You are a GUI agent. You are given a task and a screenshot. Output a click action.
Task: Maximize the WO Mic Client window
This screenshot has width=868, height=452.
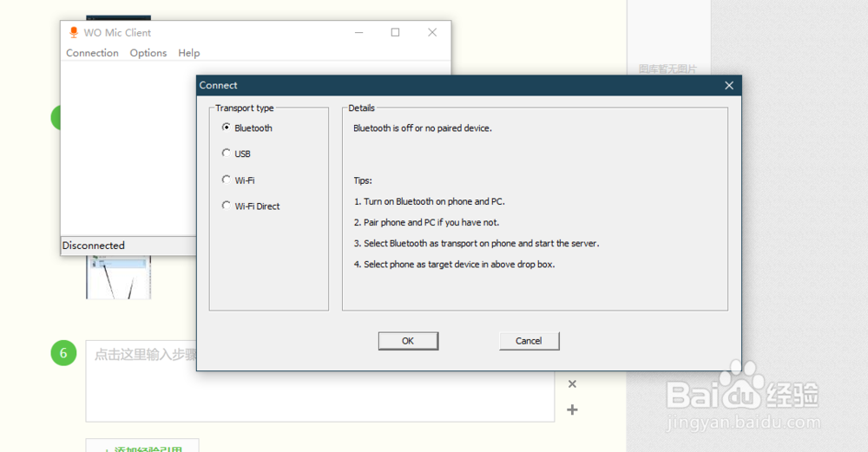tap(395, 33)
